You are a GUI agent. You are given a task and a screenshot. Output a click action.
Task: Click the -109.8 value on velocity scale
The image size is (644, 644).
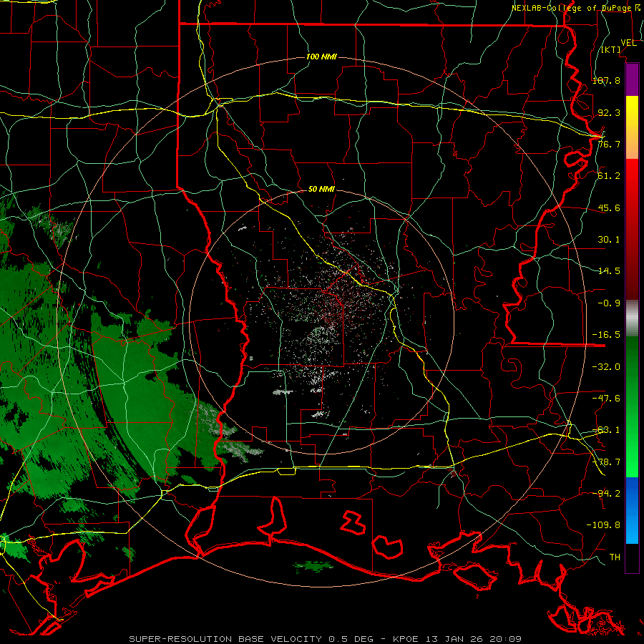click(603, 525)
